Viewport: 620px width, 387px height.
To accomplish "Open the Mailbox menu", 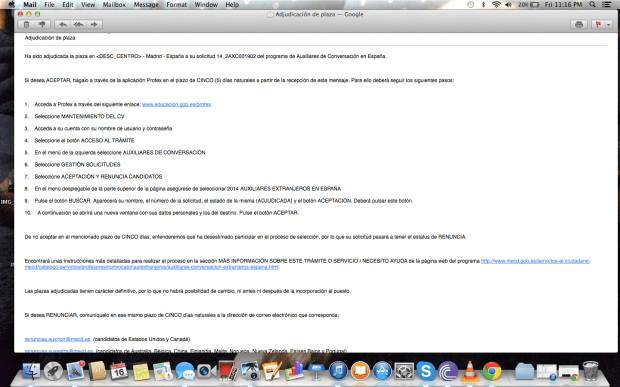I will (114, 4).
